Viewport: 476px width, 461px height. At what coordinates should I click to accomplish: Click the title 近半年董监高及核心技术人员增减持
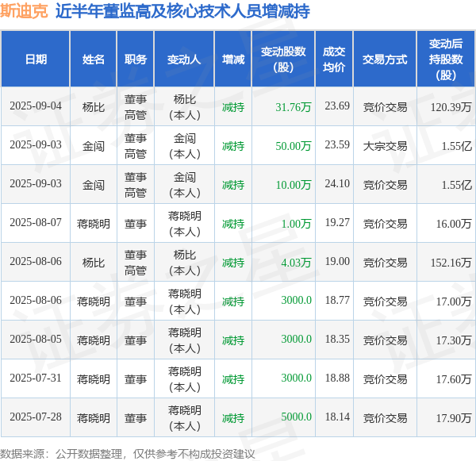182,11
